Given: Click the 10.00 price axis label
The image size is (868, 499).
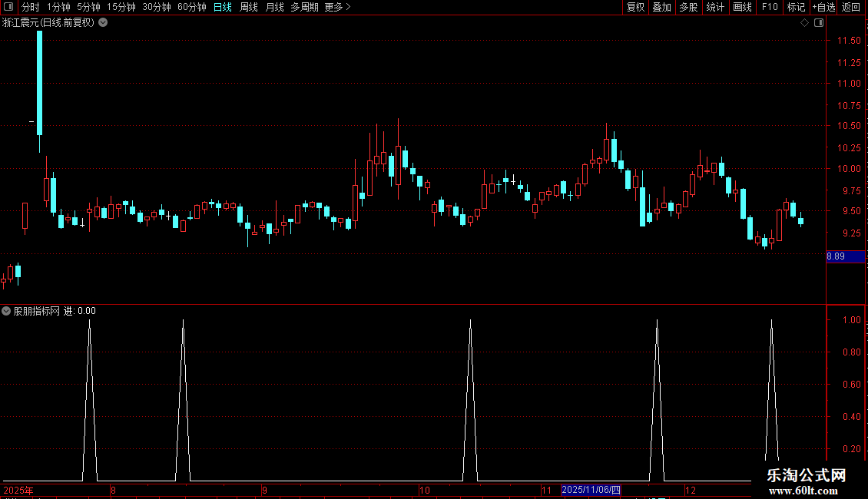Looking at the screenshot, I should coord(849,169).
